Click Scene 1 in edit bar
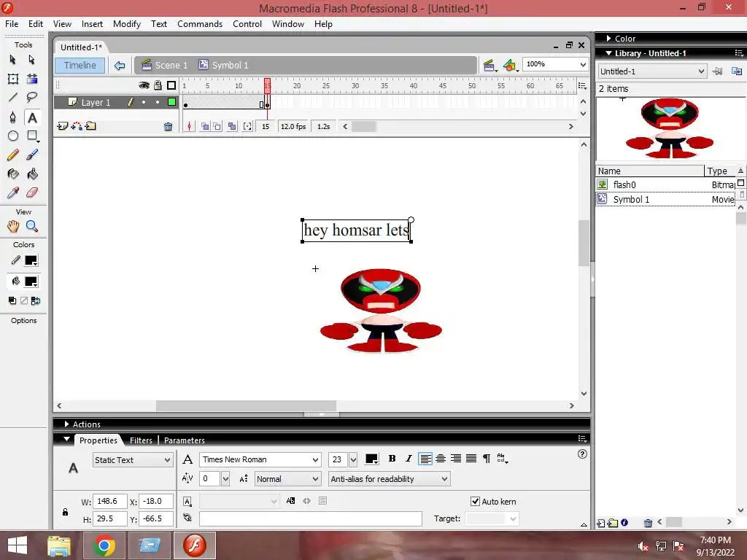Viewport: 747px width, 560px height. 165,65
